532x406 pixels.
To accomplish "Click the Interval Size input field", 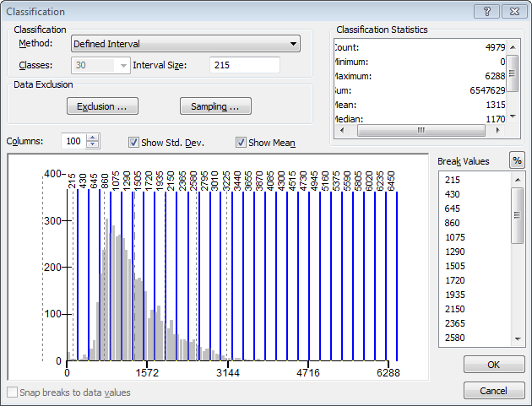I will (244, 65).
